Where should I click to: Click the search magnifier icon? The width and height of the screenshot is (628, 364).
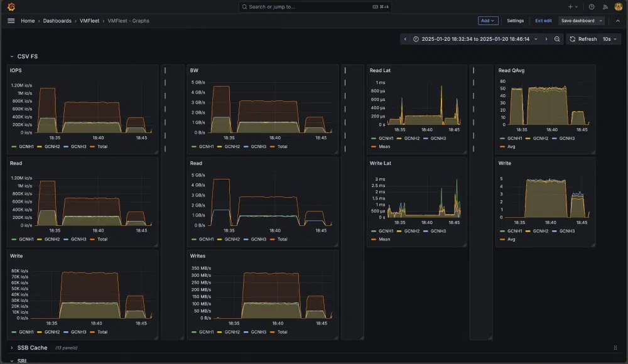(x=245, y=7)
